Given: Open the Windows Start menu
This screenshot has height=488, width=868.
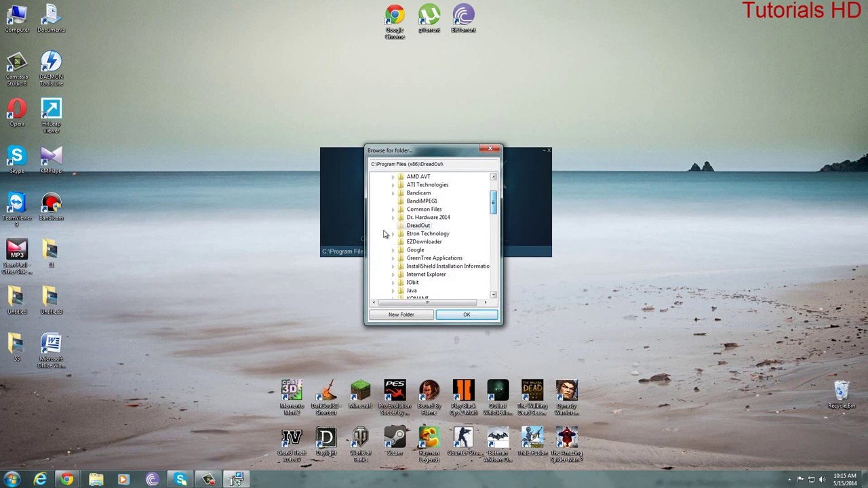Looking at the screenshot, I should [x=12, y=480].
